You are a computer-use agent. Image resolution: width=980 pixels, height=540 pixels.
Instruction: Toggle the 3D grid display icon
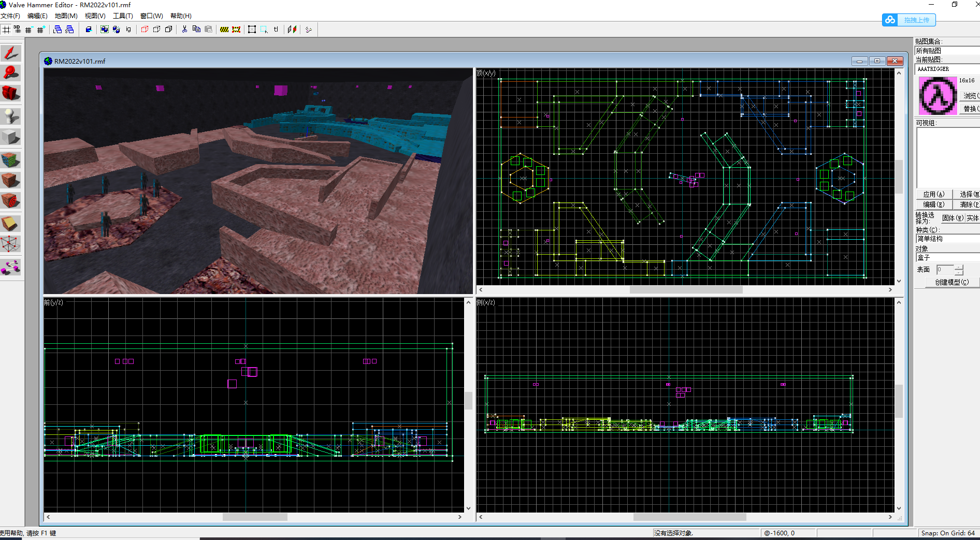point(18,30)
